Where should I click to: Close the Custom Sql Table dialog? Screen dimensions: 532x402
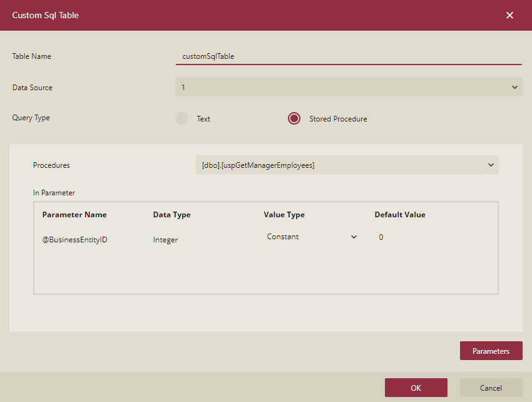tap(509, 15)
